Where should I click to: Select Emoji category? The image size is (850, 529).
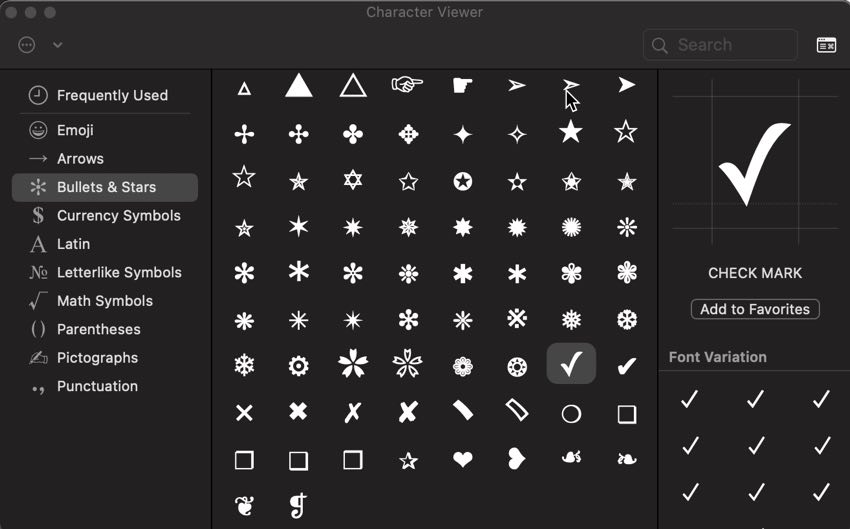(105, 130)
